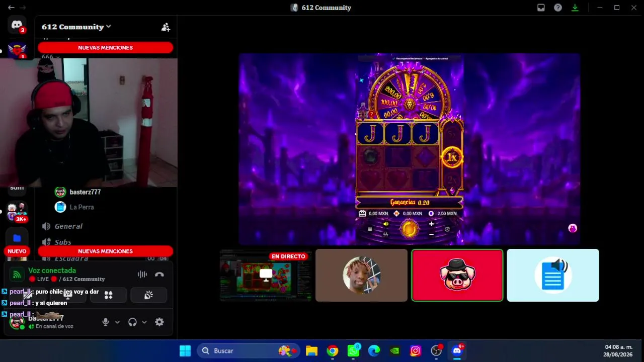The height and width of the screenshot is (362, 644).
Task: Open the NVIDIA app from the taskbar
Action: (394, 351)
